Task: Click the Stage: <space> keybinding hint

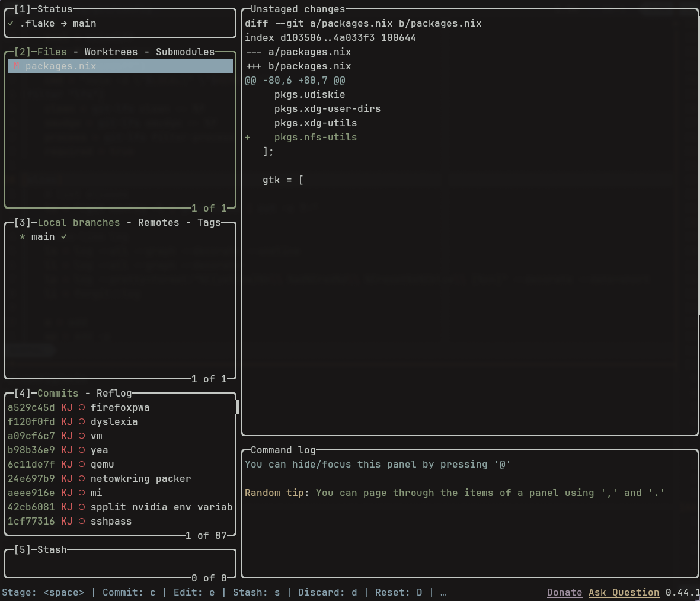Action: (x=43, y=593)
